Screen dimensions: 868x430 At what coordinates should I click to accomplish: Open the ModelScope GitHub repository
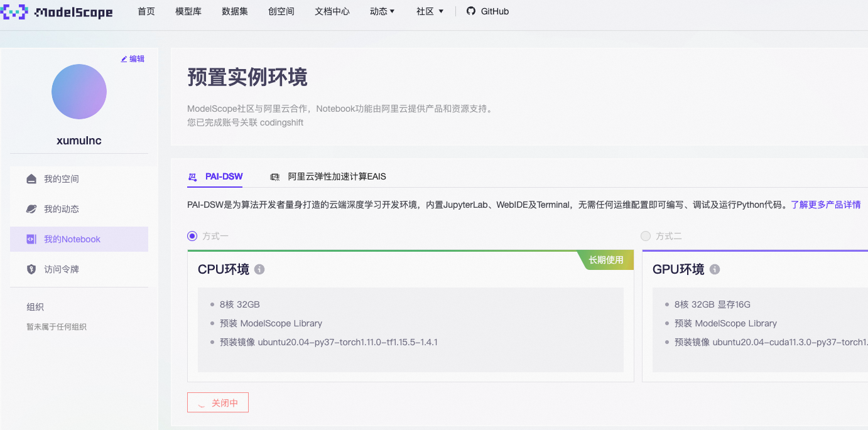pyautogui.click(x=487, y=11)
